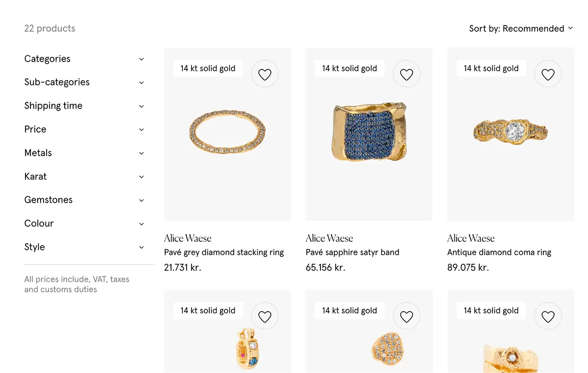Expand the Metals filter
The image size is (588, 373).
coord(84,153)
